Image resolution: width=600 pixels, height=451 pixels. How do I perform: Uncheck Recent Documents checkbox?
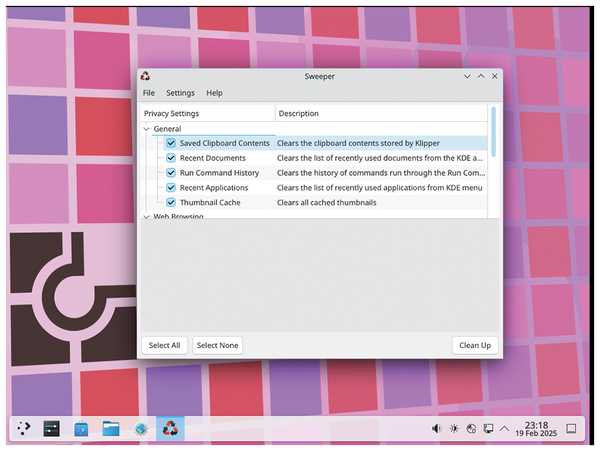point(171,158)
